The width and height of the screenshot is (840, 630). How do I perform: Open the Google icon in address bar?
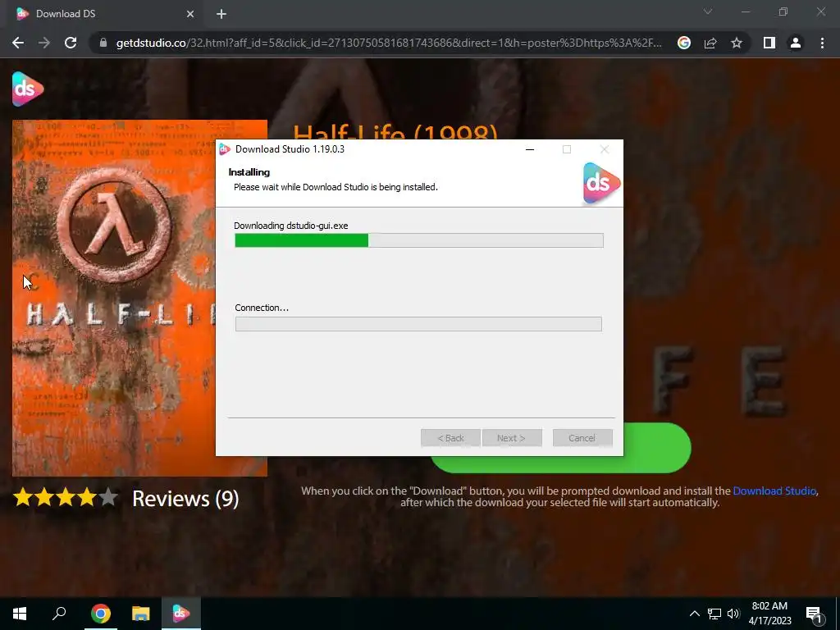[x=683, y=43]
